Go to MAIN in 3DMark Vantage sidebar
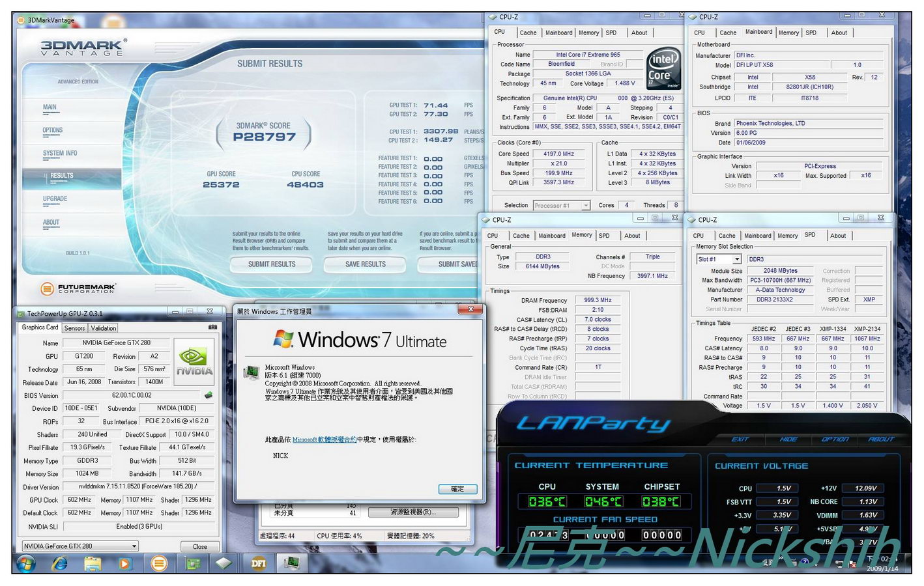The image size is (924, 586). pyautogui.click(x=50, y=107)
